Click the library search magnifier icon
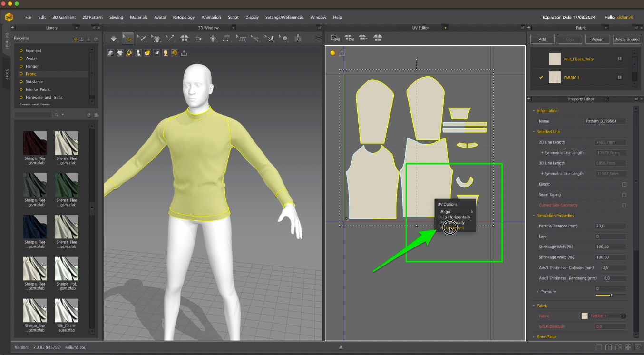644x355 pixels. [x=57, y=115]
